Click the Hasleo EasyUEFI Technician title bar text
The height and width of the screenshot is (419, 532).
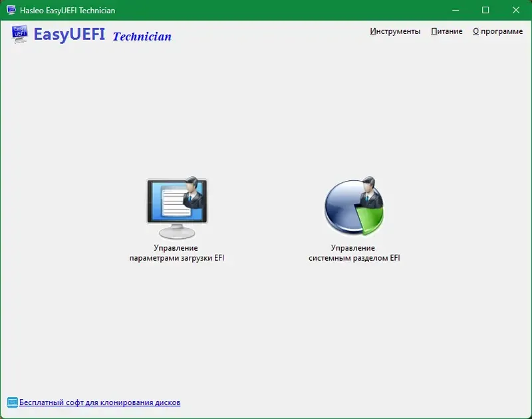(68, 10)
